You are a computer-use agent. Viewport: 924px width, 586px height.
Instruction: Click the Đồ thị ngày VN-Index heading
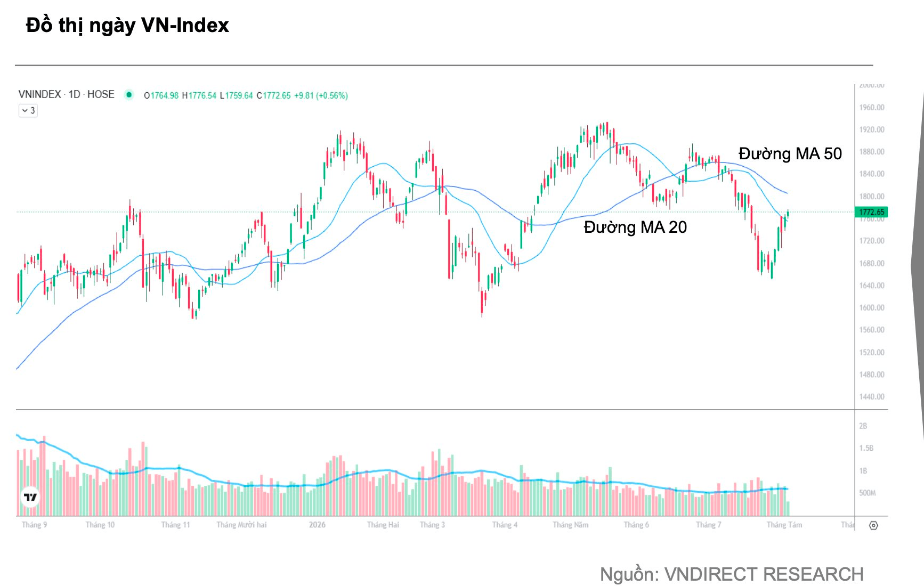pos(127,25)
